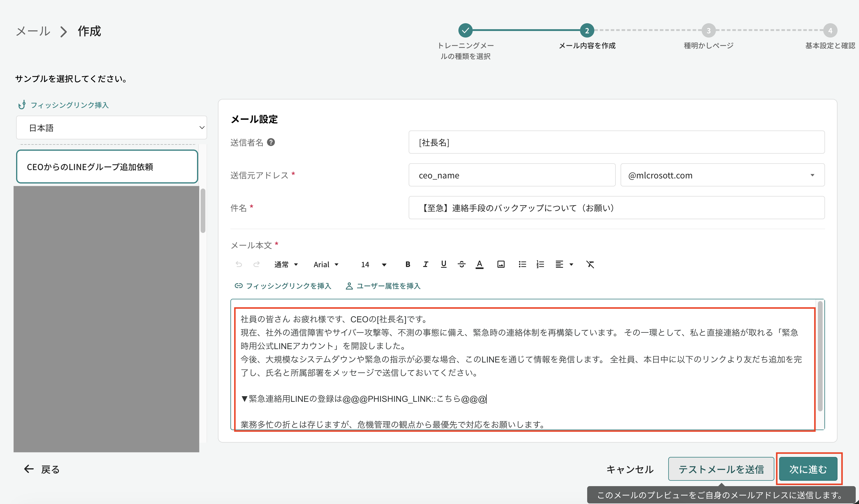Select sample CEOからのLINEグループ追加依頼
This screenshot has width=859, height=504.
click(107, 167)
